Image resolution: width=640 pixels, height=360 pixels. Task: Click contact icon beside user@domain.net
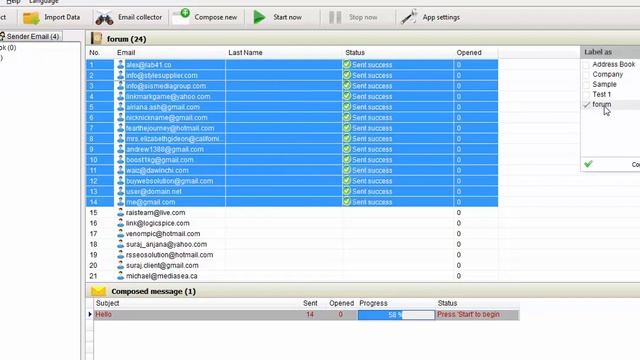(120, 191)
